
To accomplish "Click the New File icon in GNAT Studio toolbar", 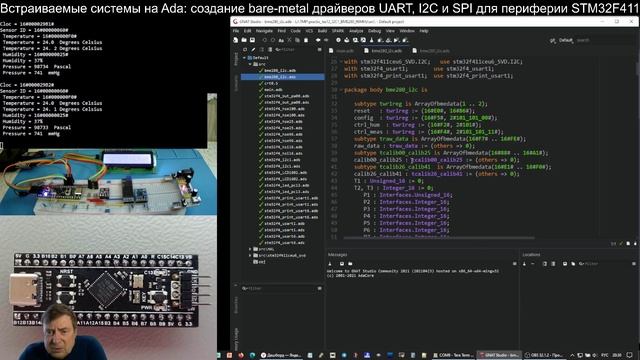I will point(236,40).
